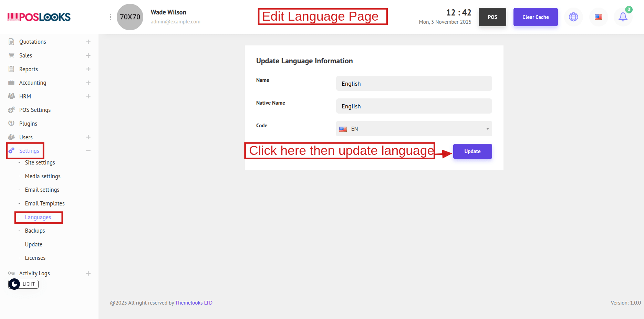Click the Sales cart icon
Screen dimensions: 644x319
(x=11, y=55)
